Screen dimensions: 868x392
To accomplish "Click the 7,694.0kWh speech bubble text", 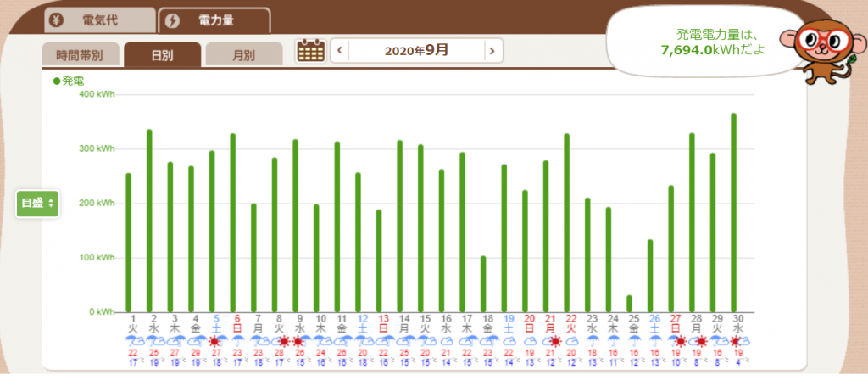I will (x=712, y=50).
